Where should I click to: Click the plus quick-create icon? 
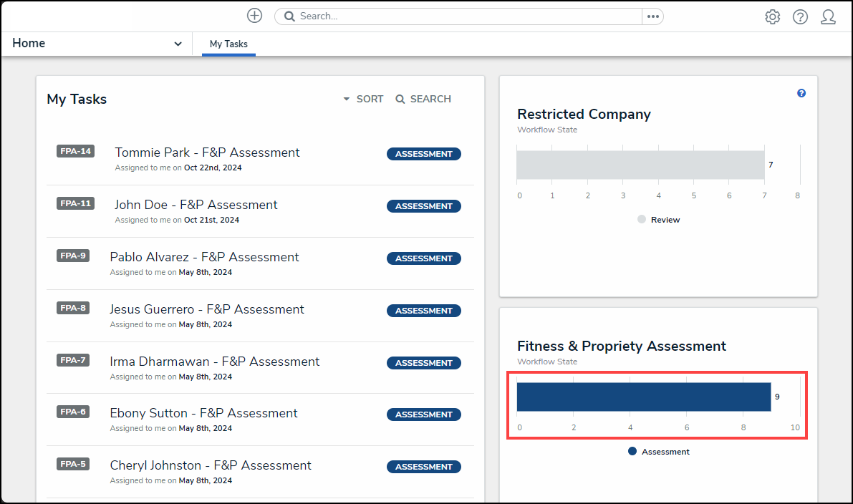pyautogui.click(x=254, y=16)
